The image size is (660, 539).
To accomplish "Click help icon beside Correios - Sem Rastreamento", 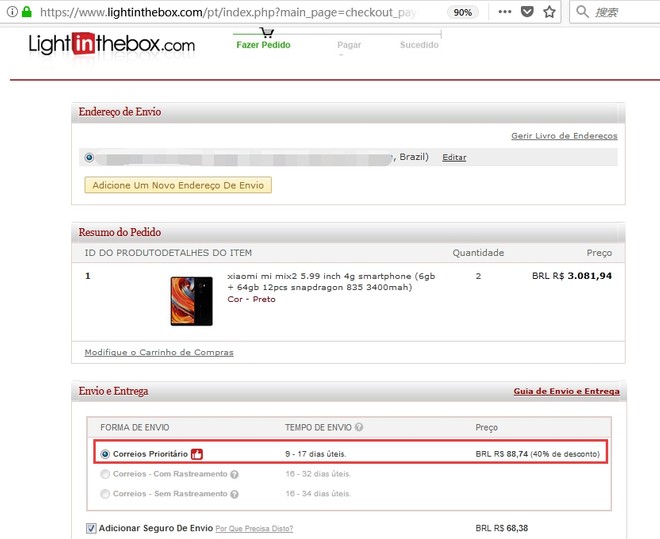I will pos(233,494).
